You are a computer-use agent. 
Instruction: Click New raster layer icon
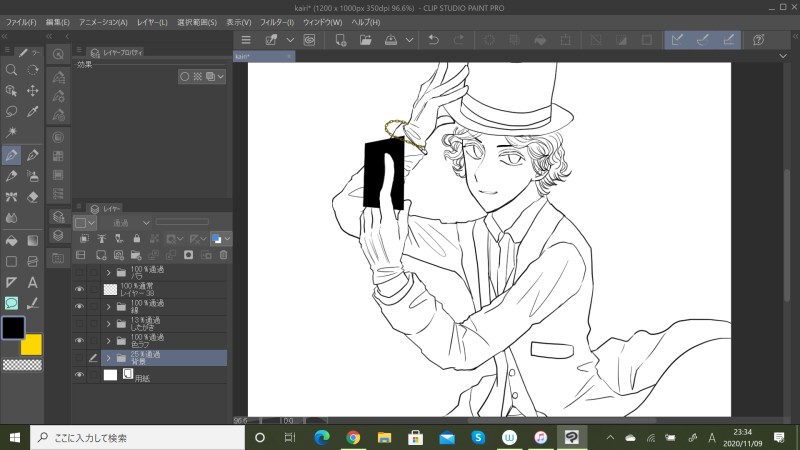101,255
